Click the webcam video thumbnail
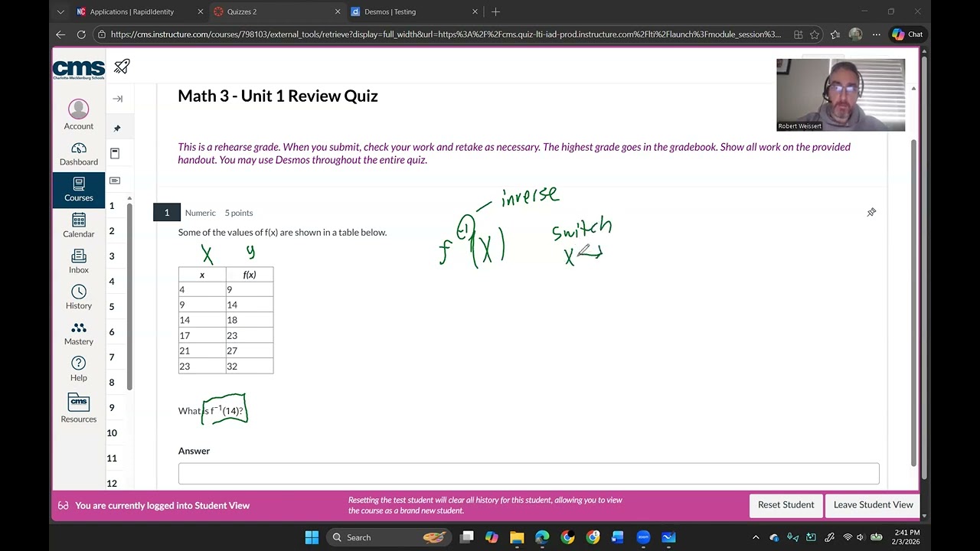The width and height of the screenshot is (980, 551). (x=841, y=95)
